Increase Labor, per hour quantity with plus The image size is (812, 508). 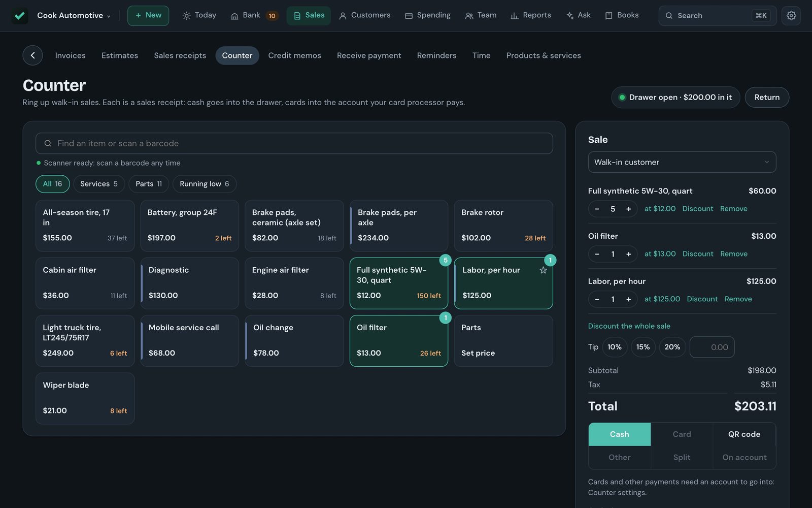point(628,299)
